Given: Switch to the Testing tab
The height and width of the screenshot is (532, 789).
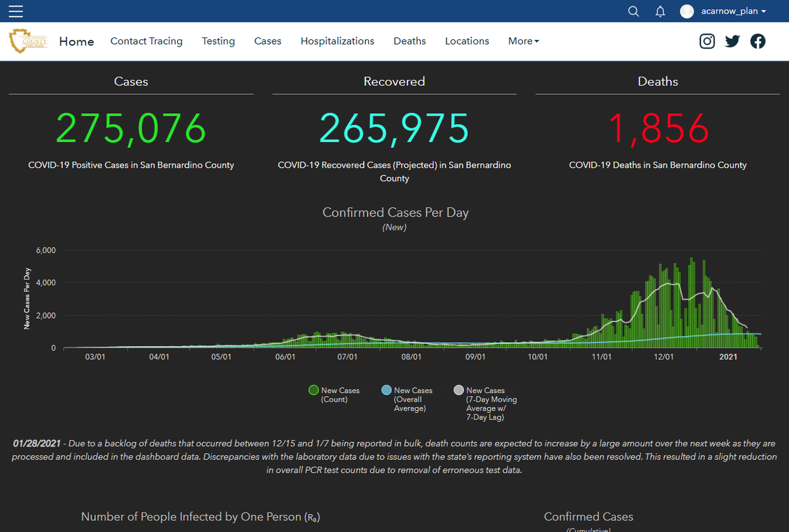Looking at the screenshot, I should (x=218, y=41).
